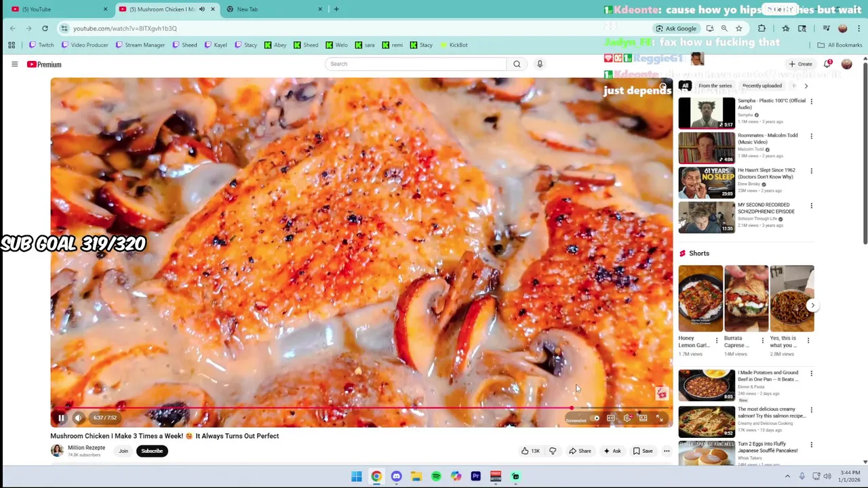Focus the YouTube search field
The height and width of the screenshot is (488, 868).
(415, 64)
